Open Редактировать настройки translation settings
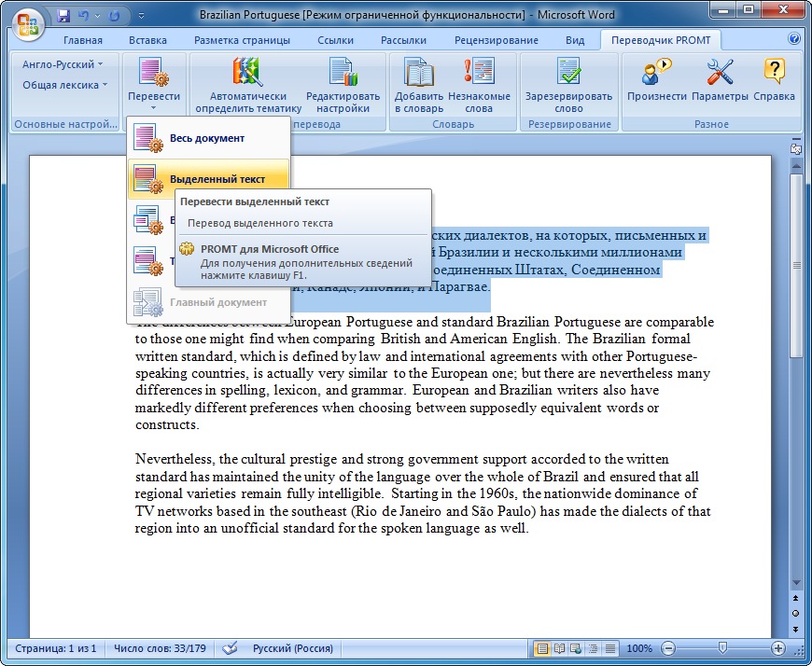This screenshot has width=812, height=666. [x=343, y=73]
